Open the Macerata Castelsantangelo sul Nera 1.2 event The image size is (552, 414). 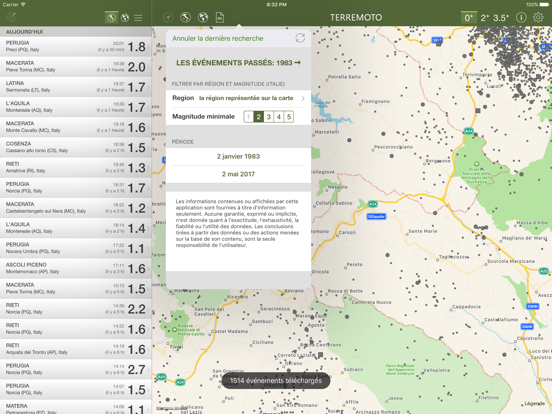tap(76, 208)
